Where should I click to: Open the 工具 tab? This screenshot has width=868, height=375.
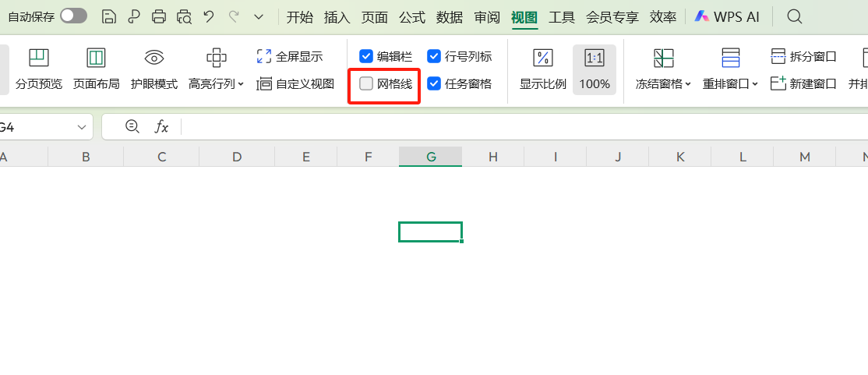tap(562, 17)
